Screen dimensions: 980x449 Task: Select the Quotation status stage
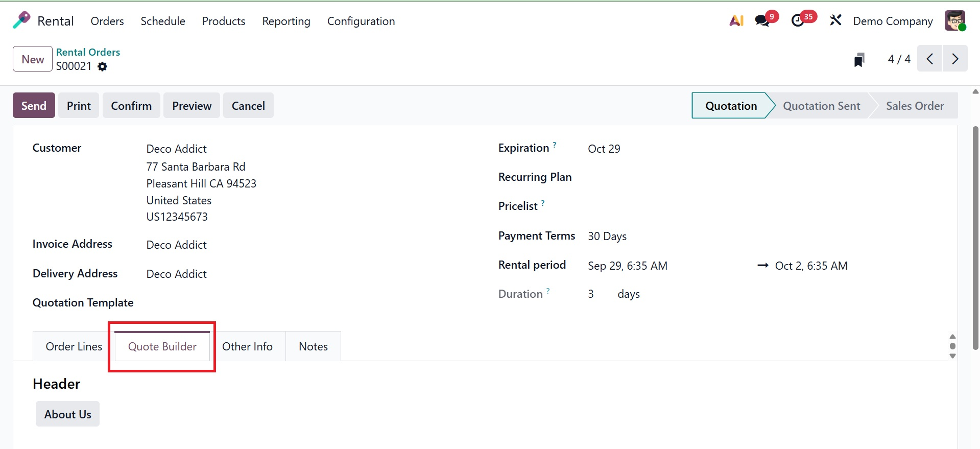click(731, 106)
